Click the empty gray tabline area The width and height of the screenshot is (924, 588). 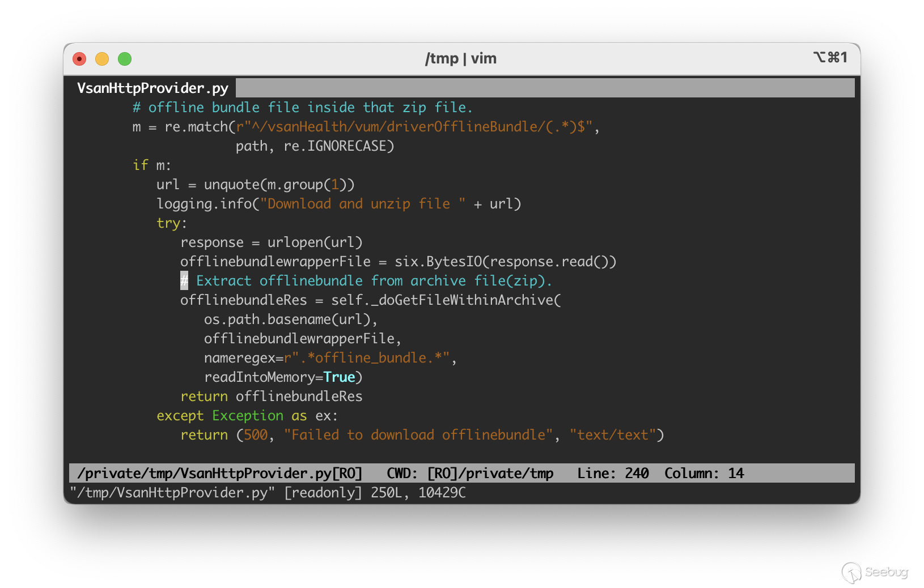pyautogui.click(x=545, y=88)
